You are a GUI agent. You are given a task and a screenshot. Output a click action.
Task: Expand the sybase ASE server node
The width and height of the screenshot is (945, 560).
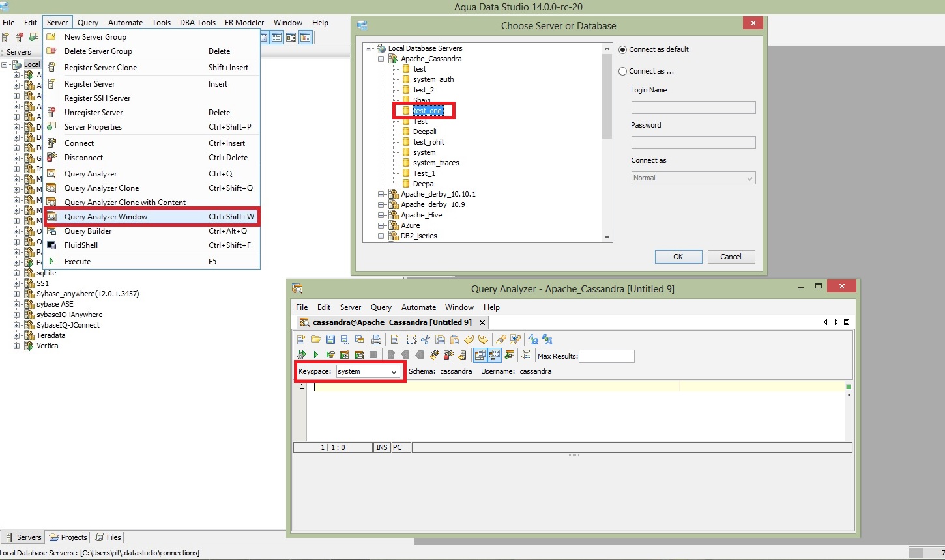(x=17, y=304)
